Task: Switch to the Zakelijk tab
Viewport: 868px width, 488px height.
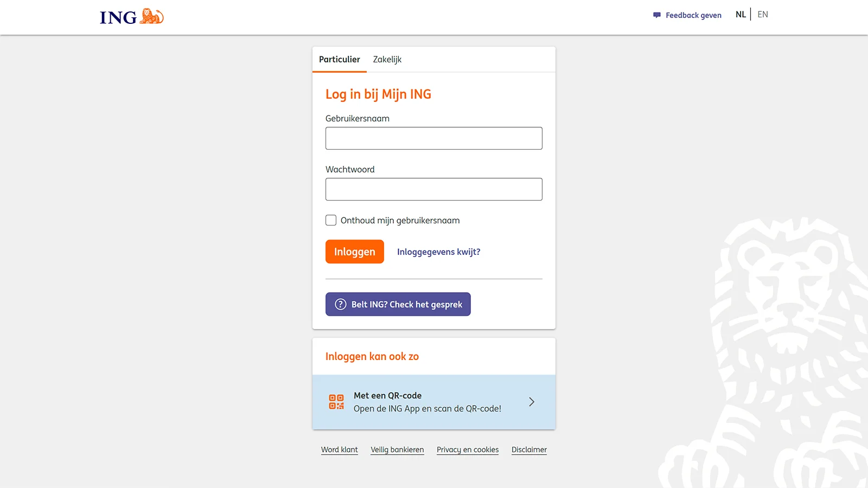Action: click(x=386, y=60)
